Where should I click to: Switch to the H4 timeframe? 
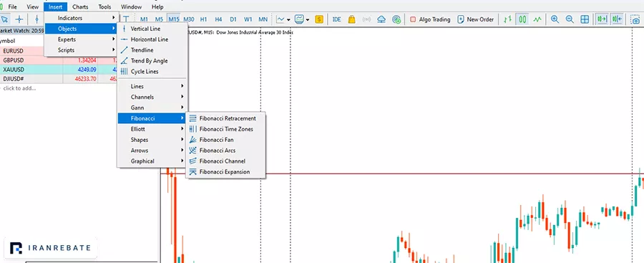tap(218, 19)
